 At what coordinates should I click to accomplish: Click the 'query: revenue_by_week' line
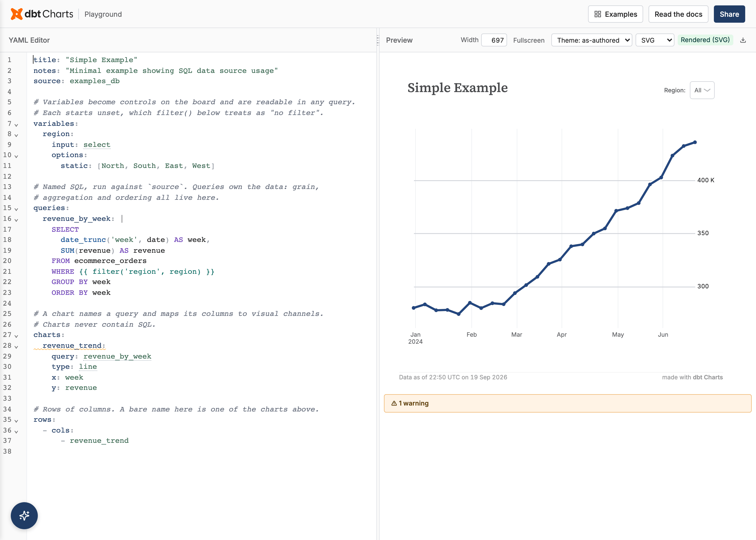tap(102, 356)
